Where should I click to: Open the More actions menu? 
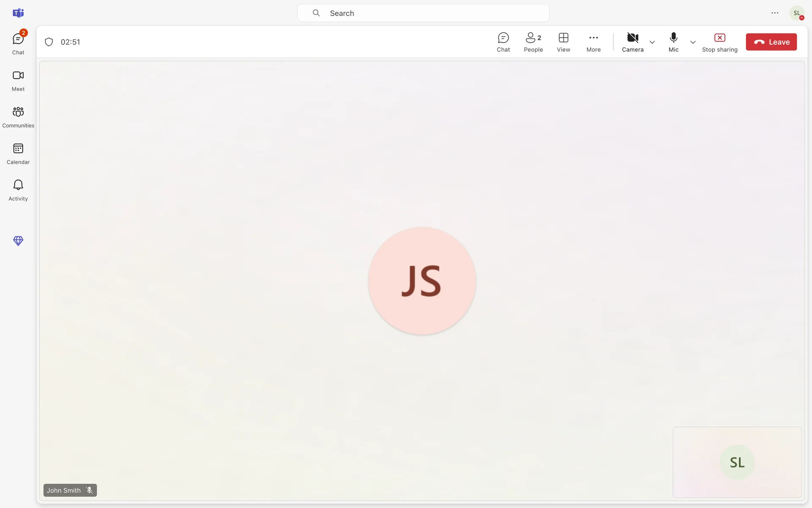click(x=593, y=42)
